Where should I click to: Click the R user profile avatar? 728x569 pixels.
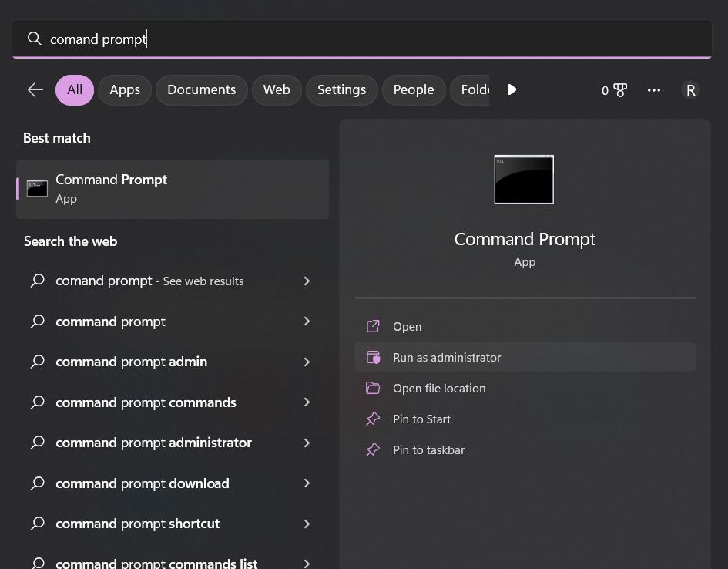click(x=690, y=90)
